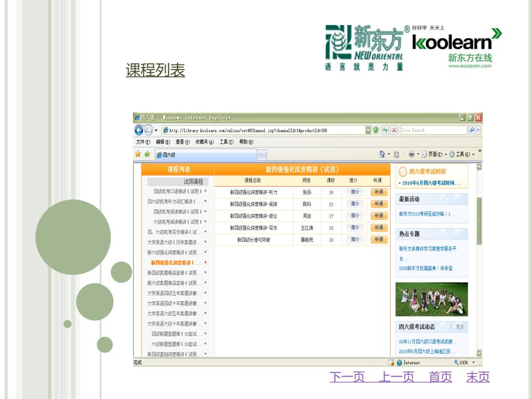Click the green security shield icon

[x=376, y=130]
